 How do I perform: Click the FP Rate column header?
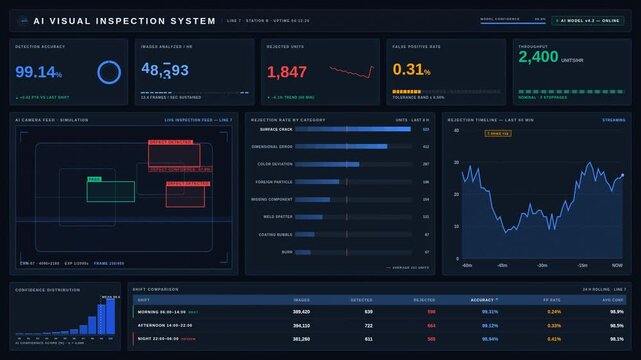click(x=552, y=300)
